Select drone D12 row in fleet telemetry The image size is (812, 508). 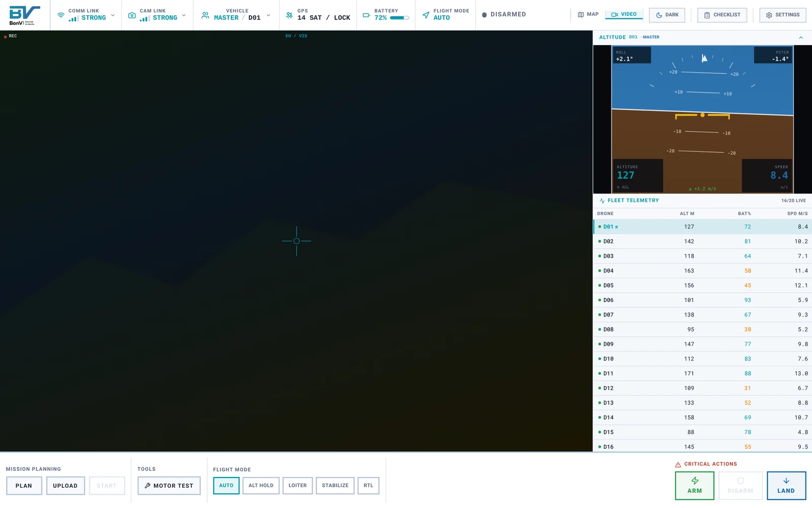(702, 388)
